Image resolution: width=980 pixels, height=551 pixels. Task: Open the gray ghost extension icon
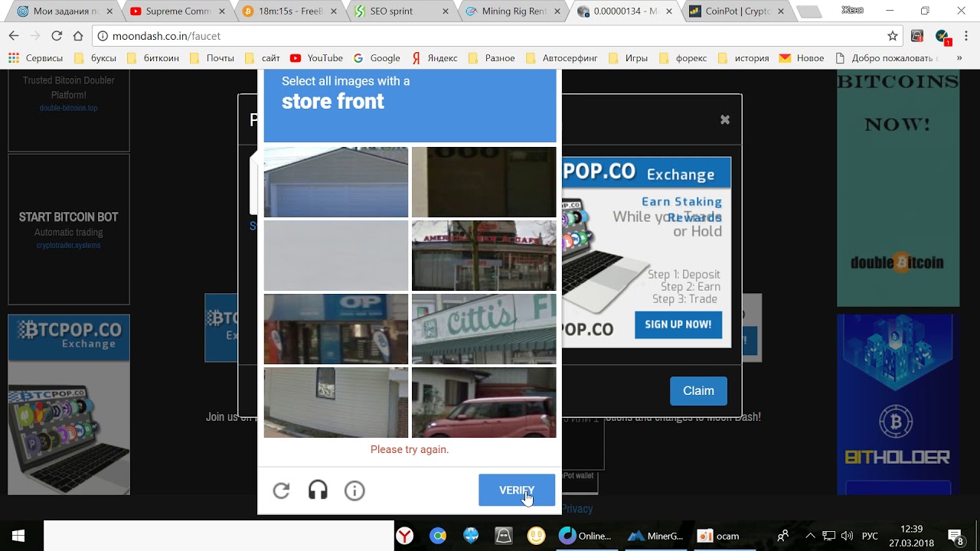pos(917,36)
